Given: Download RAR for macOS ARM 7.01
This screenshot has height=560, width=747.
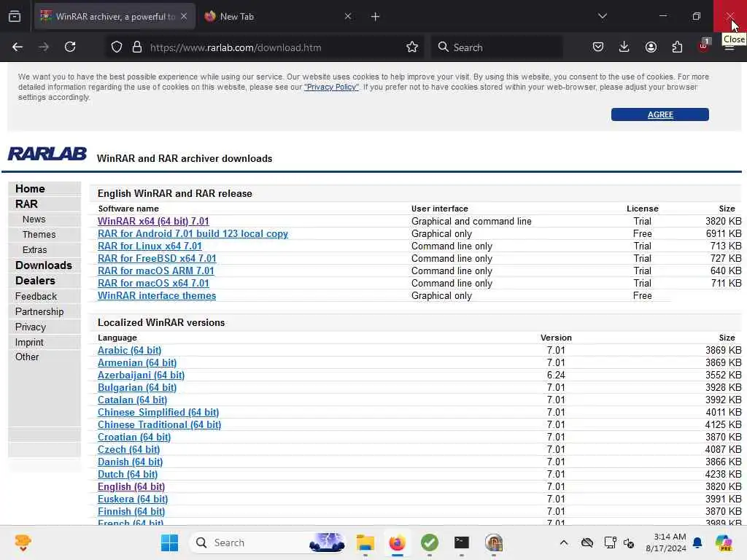Looking at the screenshot, I should (x=156, y=271).
